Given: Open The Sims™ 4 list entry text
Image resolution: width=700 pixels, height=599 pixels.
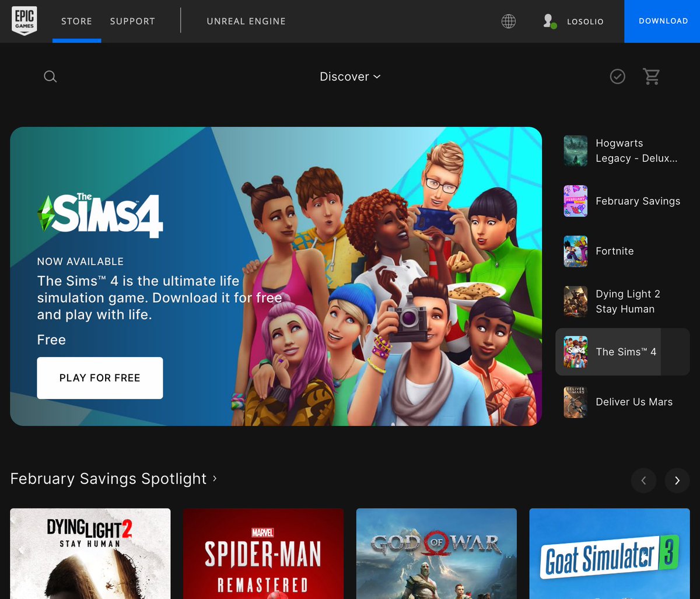Looking at the screenshot, I should point(626,352).
